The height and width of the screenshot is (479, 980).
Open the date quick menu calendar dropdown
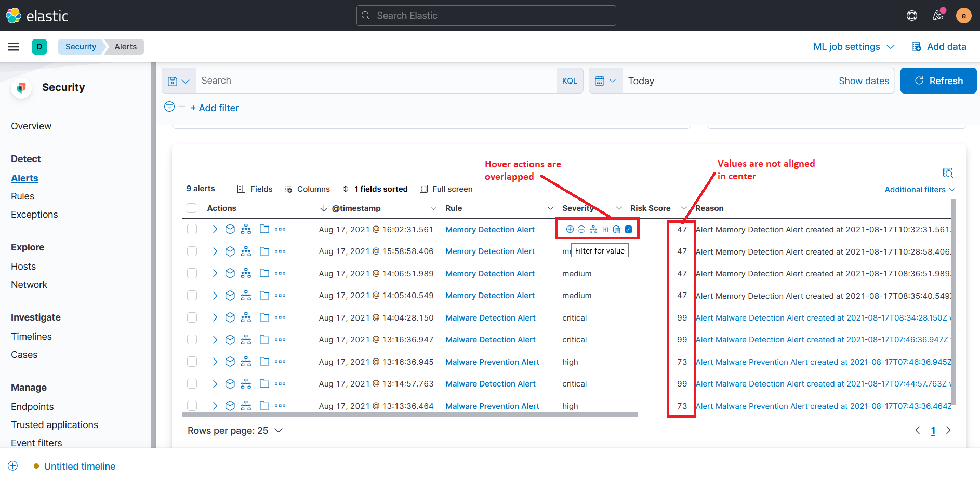click(x=606, y=81)
